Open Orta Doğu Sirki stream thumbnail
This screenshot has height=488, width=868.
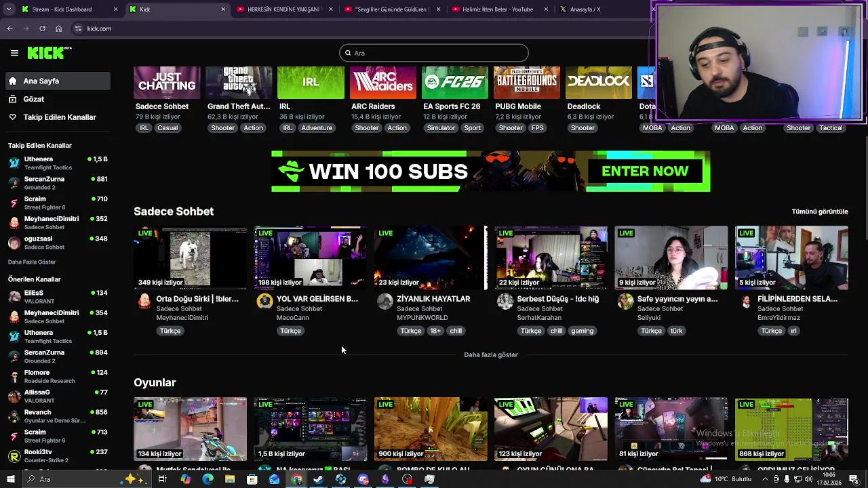tap(190, 258)
